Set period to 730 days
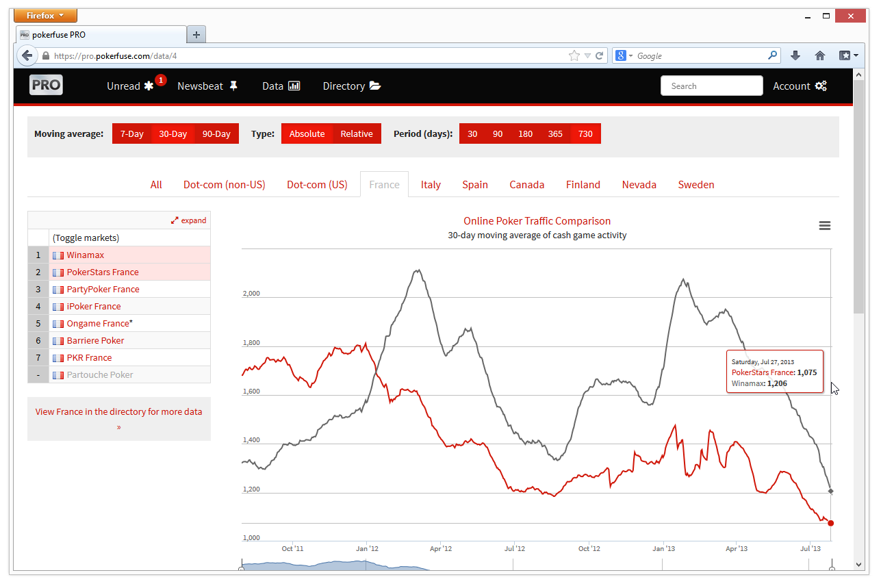The height and width of the screenshot is (588, 881). click(585, 133)
